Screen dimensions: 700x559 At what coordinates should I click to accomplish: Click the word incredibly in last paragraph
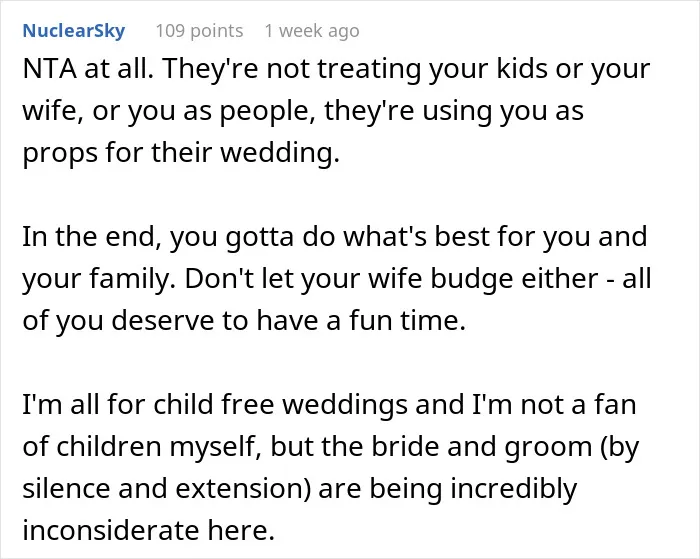pyautogui.click(x=513, y=488)
